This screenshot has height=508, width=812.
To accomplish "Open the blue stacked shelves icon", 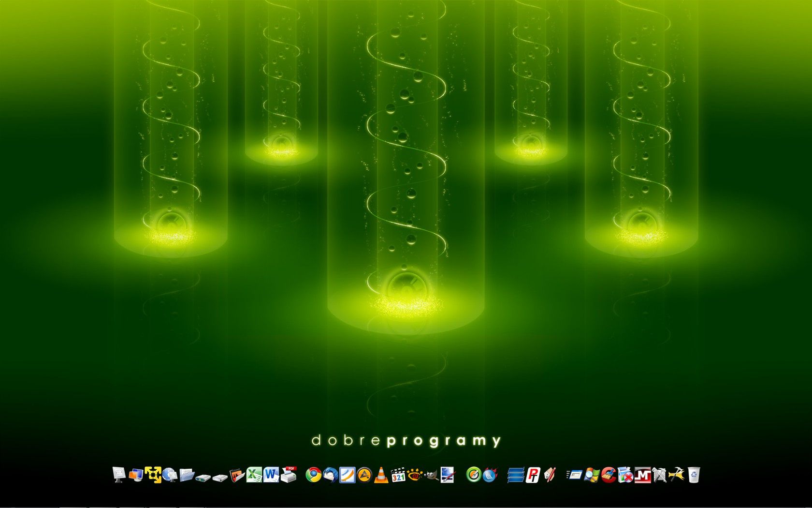I will tap(516, 475).
